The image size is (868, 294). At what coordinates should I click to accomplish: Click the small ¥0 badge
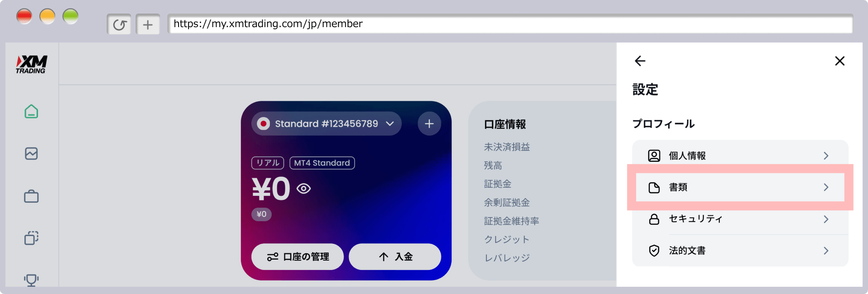coord(261,214)
